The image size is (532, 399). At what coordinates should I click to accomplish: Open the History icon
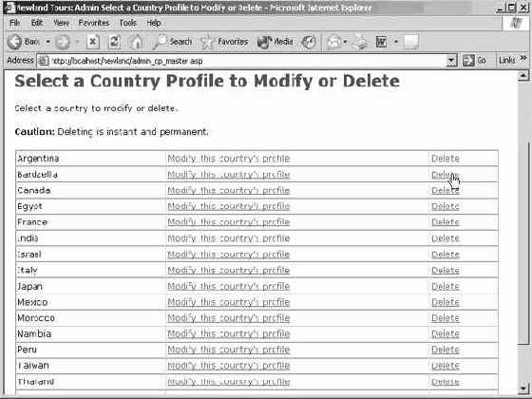click(309, 42)
